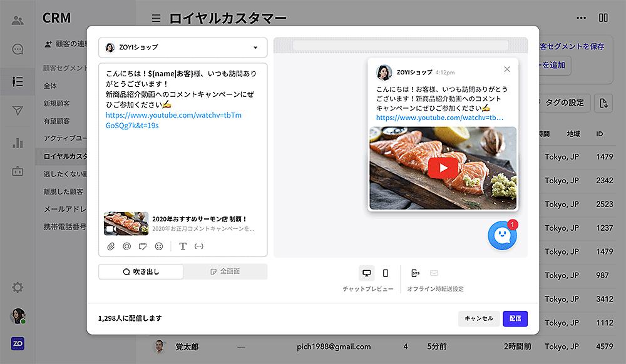Image resolution: width=626 pixels, height=364 pixels.
Task: Play the salmon YouTube video preview
Action: (x=443, y=168)
